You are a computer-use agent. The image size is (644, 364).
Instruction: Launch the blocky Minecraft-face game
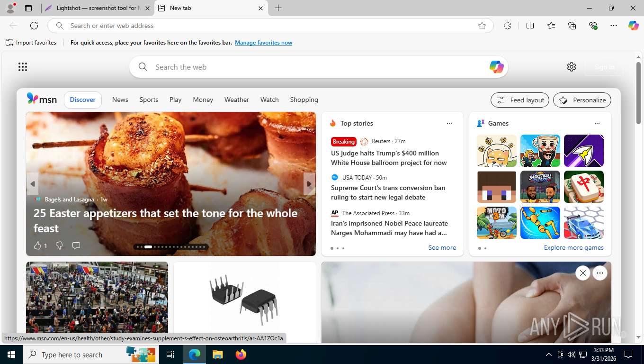point(497,187)
